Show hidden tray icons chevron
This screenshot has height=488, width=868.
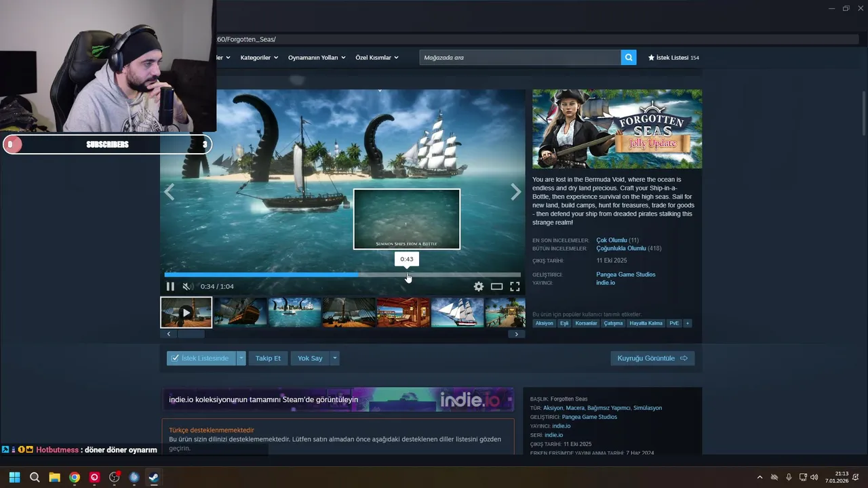coord(759,477)
